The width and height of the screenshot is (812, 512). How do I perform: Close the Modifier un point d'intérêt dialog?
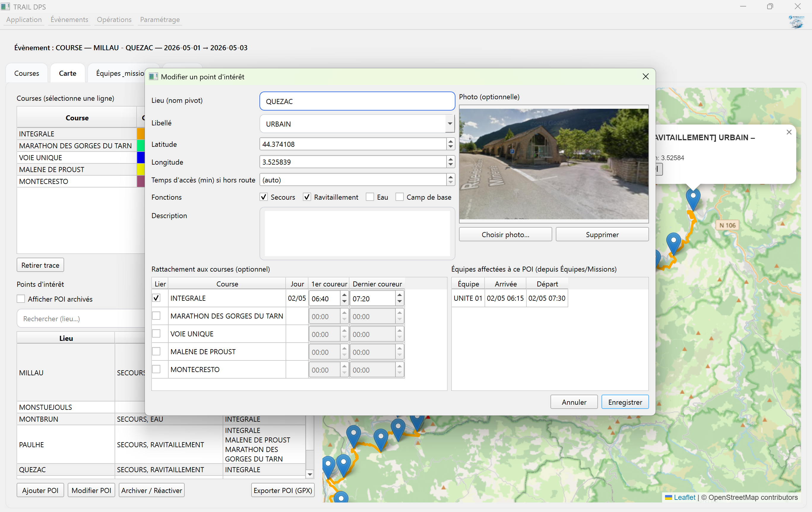[645, 77]
